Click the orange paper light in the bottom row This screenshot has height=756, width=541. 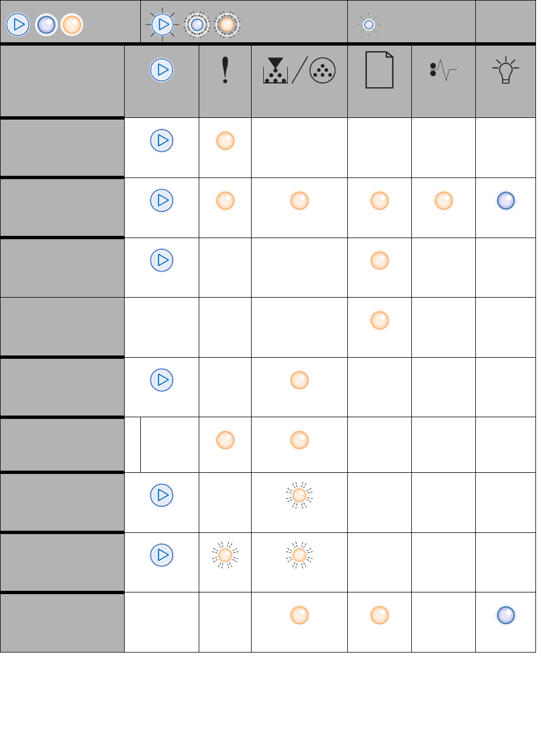tap(380, 615)
